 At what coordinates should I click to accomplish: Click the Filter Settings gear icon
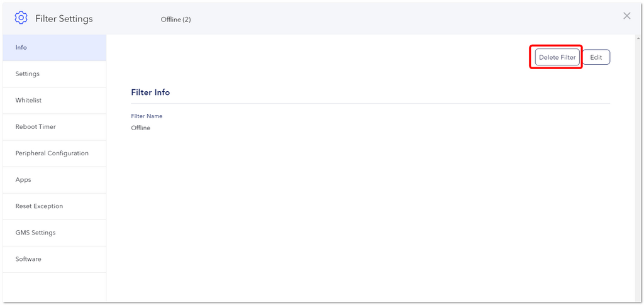[21, 18]
